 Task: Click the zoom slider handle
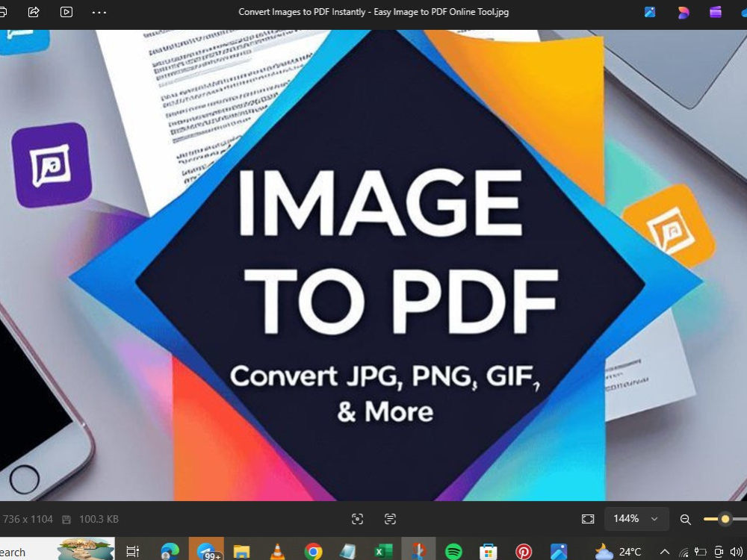tap(725, 519)
